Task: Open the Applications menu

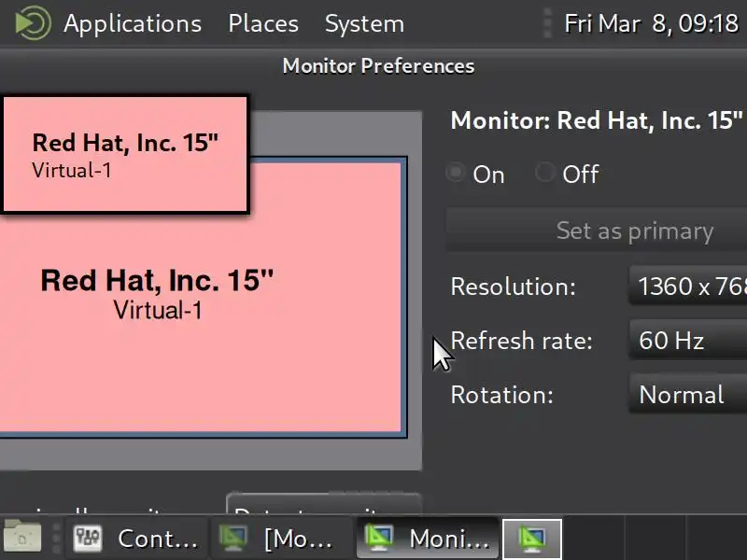Action: pyautogui.click(x=133, y=24)
